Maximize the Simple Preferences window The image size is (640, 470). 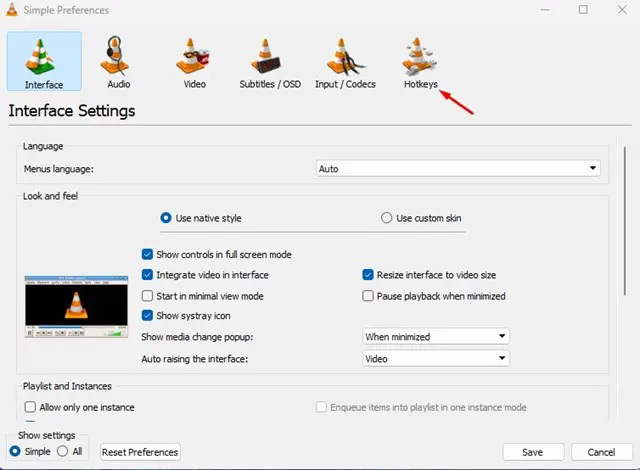tap(583, 9)
